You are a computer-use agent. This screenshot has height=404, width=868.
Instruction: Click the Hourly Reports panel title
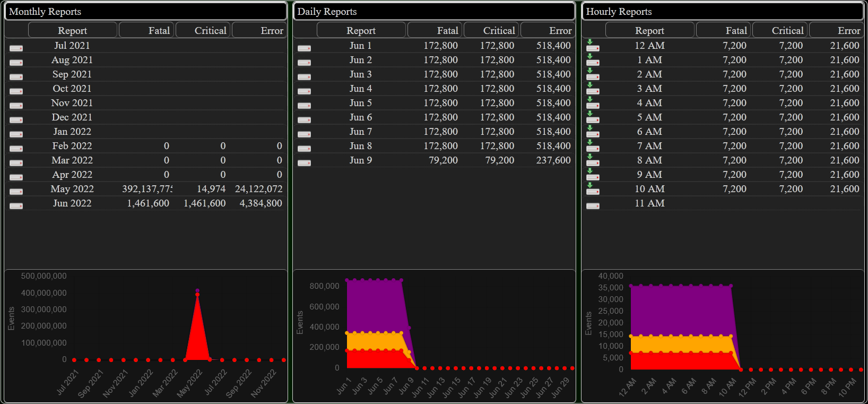619,12
